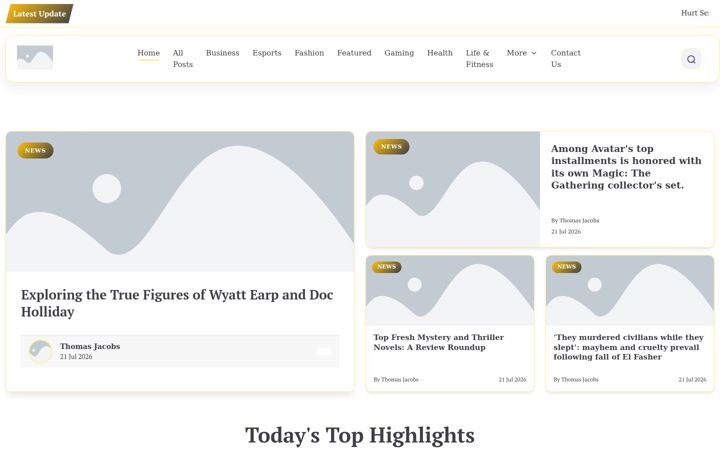
Task: Click By Thomas Jacobs on El Fasher card
Action: tap(576, 380)
